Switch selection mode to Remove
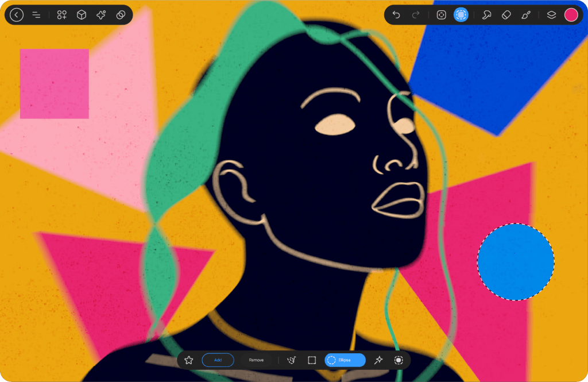The height and width of the screenshot is (382, 588). click(x=256, y=360)
